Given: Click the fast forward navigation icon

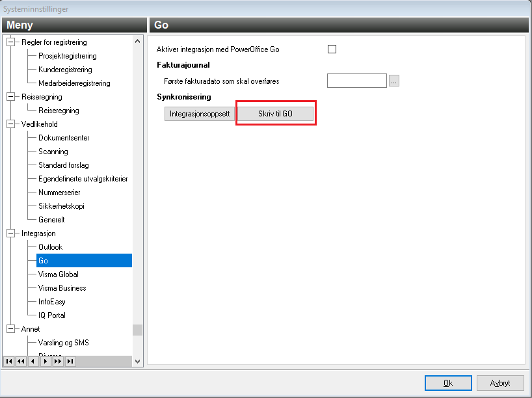Looking at the screenshot, I should (x=58, y=362).
